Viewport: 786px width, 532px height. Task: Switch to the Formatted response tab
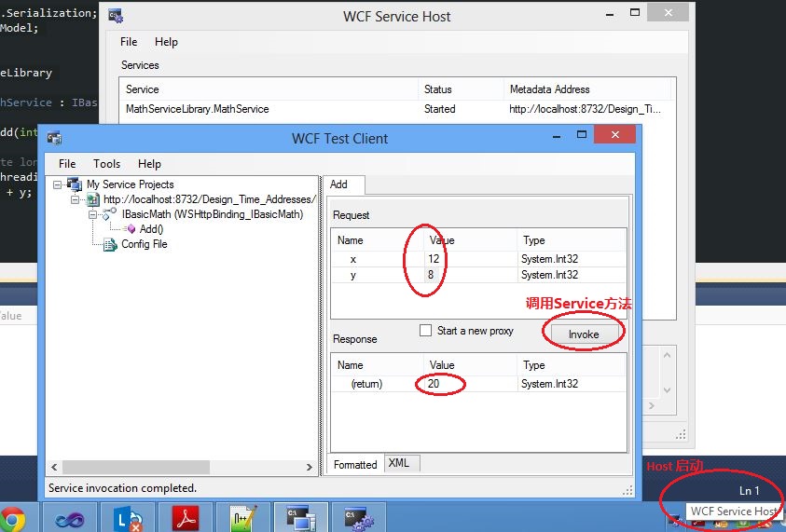(x=355, y=464)
